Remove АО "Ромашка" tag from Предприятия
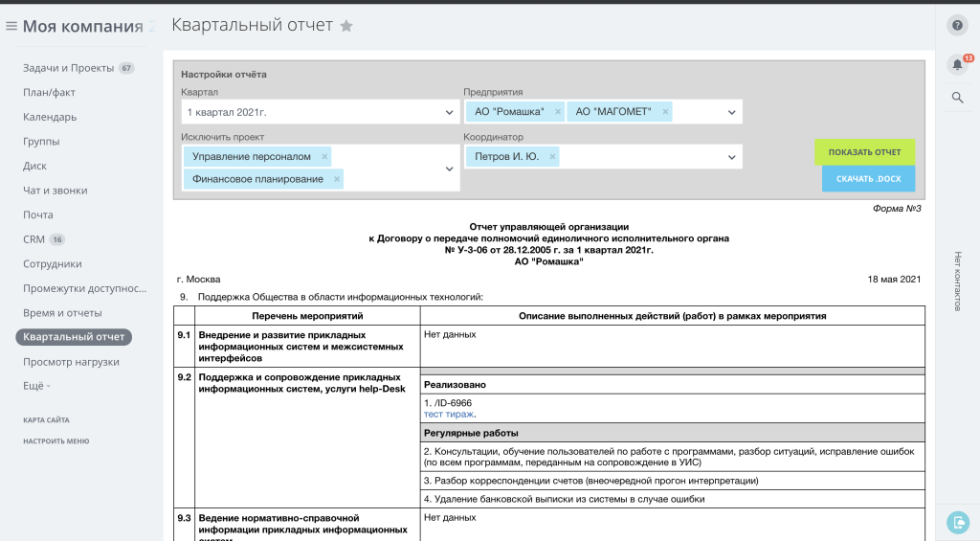This screenshot has height=541, width=980. 558,112
